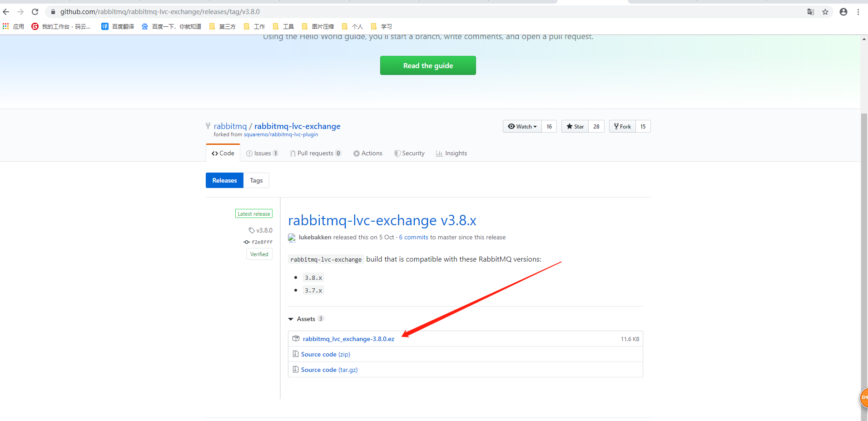Fork the repository
Screen dimensions: 868x421
tap(622, 126)
